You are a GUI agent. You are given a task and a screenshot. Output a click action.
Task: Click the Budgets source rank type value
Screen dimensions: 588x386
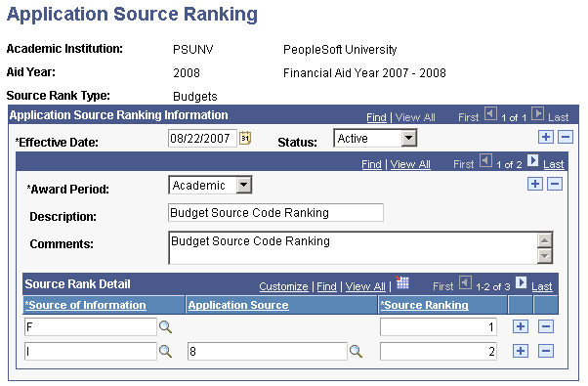coord(195,97)
